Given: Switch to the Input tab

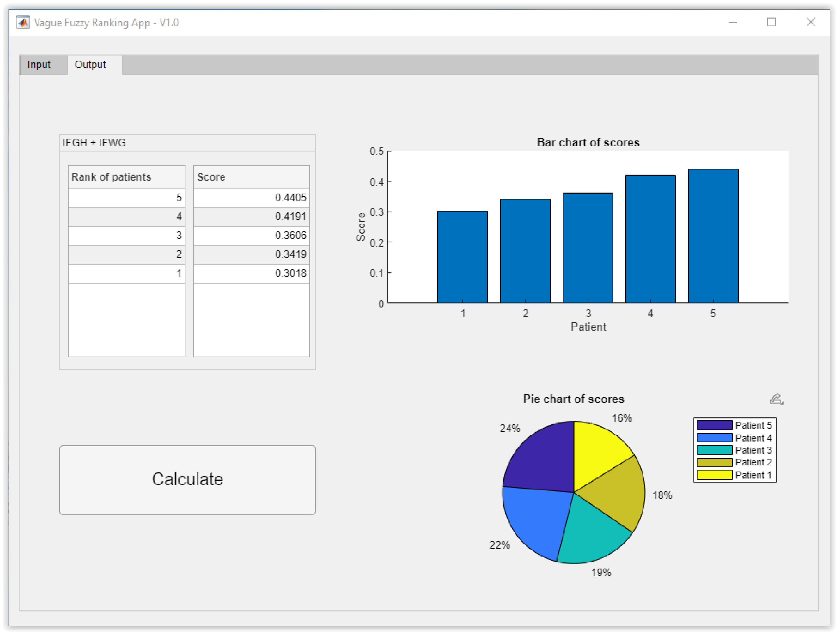Looking at the screenshot, I should tap(39, 65).
